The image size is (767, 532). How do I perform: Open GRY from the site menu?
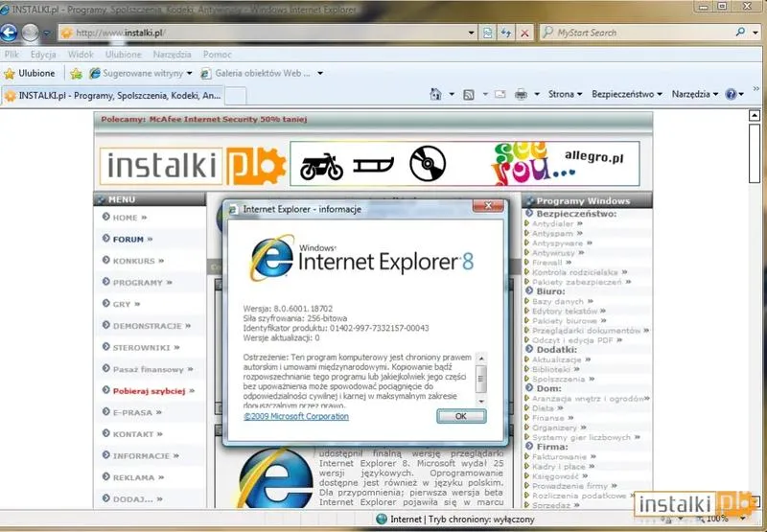coord(122,304)
